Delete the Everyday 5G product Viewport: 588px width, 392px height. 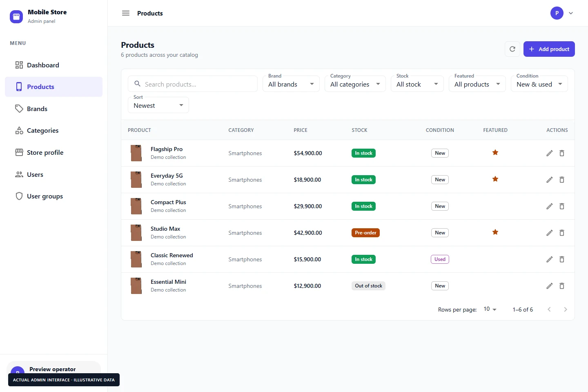point(562,180)
